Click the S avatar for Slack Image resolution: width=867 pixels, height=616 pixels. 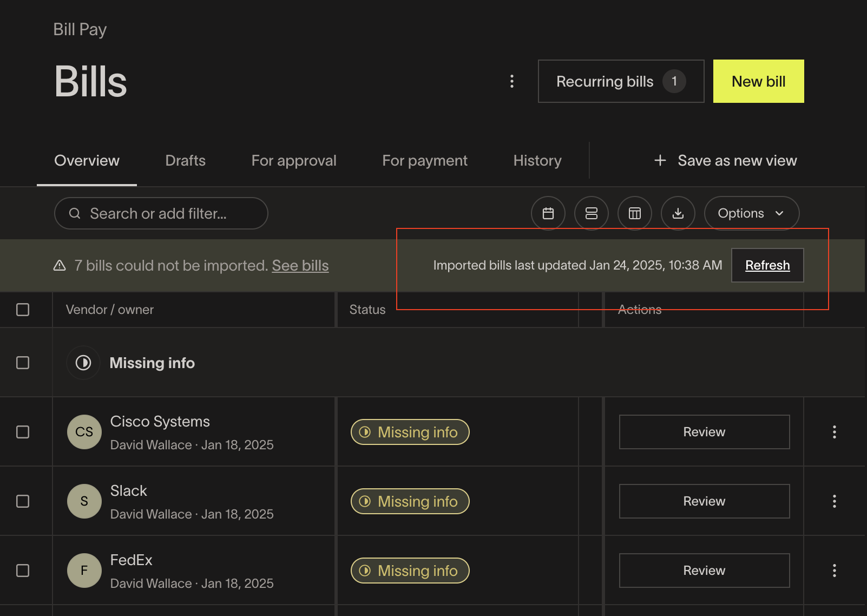coord(84,501)
